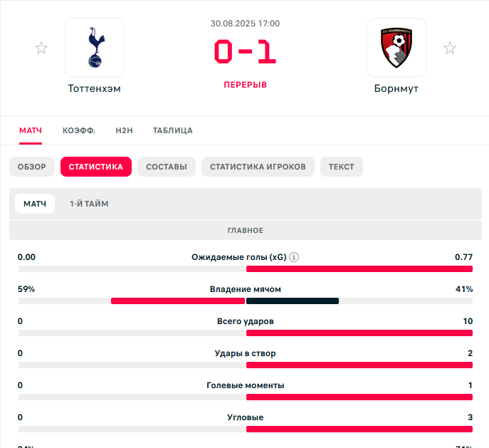
Task: Open the Tottenham club crest
Action: [95, 48]
